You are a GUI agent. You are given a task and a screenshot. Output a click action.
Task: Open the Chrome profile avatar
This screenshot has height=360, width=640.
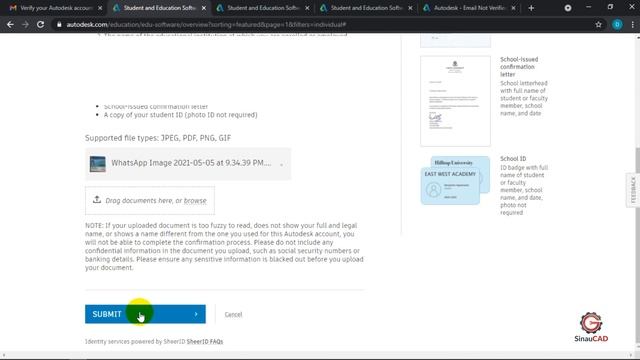[x=617, y=24]
